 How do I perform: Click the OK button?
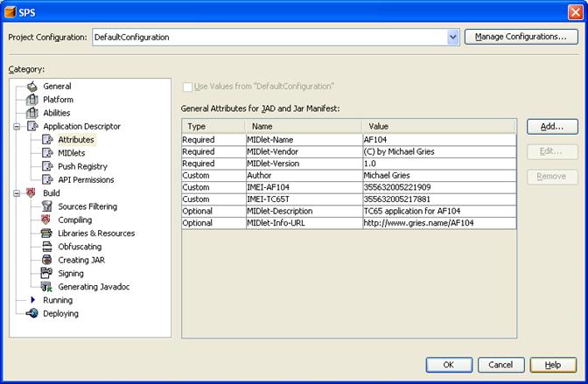pyautogui.click(x=449, y=365)
